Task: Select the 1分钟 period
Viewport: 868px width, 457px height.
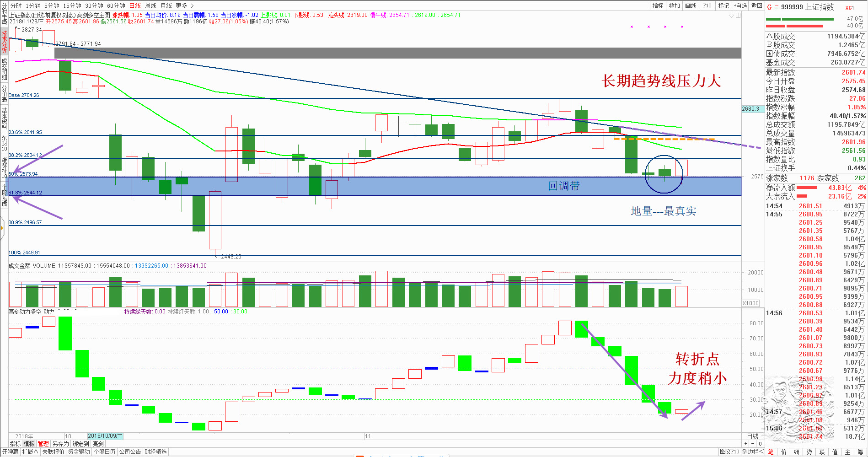Action: tap(33, 5)
